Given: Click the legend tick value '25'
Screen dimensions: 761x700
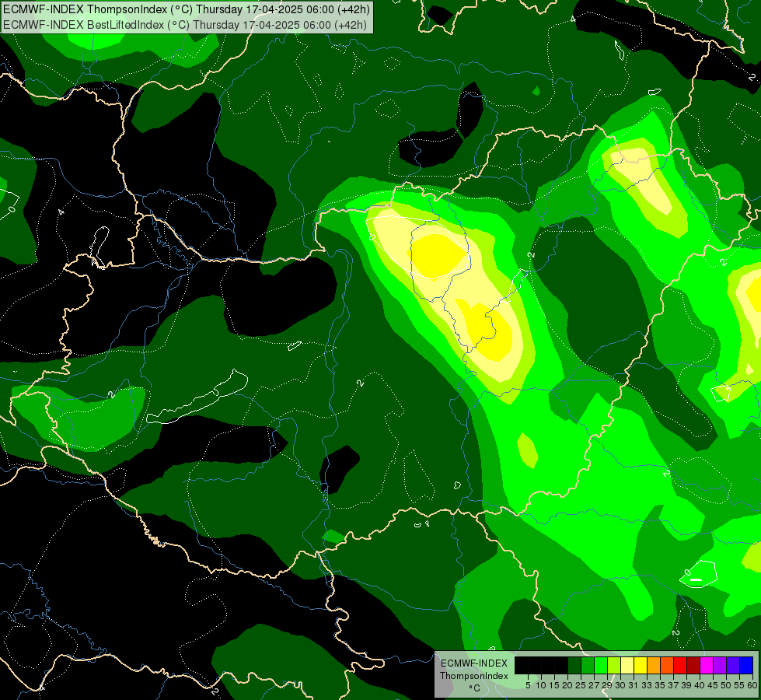Looking at the screenshot, I should (x=581, y=685).
